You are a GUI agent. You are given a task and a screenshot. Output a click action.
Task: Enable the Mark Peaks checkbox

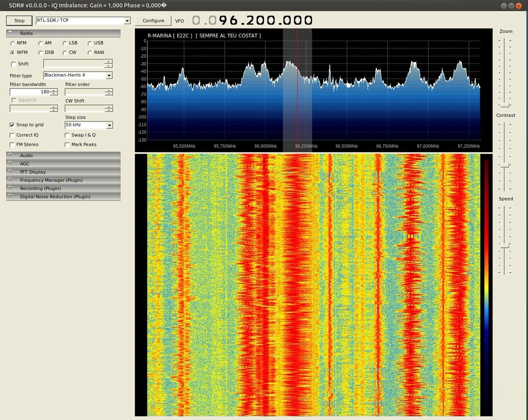coord(67,144)
